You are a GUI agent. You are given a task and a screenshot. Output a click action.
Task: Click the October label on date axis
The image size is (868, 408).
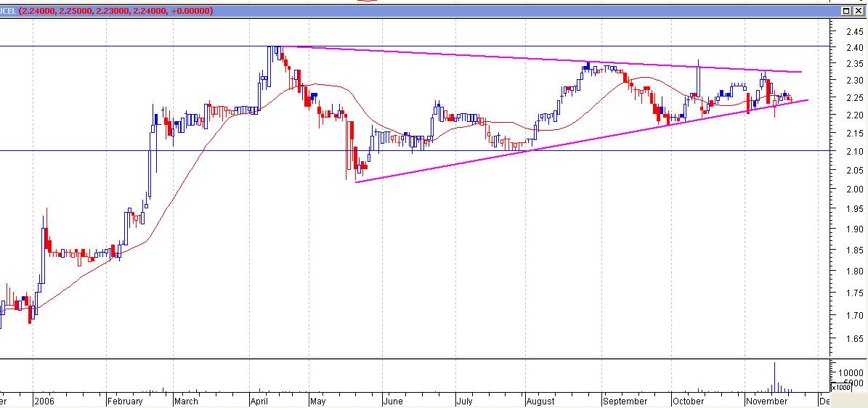688,401
